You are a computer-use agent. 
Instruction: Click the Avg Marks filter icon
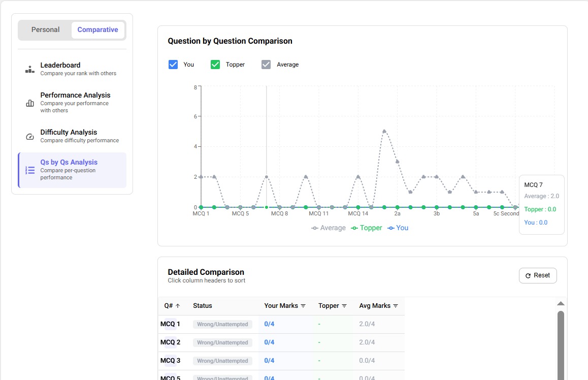[395, 306]
